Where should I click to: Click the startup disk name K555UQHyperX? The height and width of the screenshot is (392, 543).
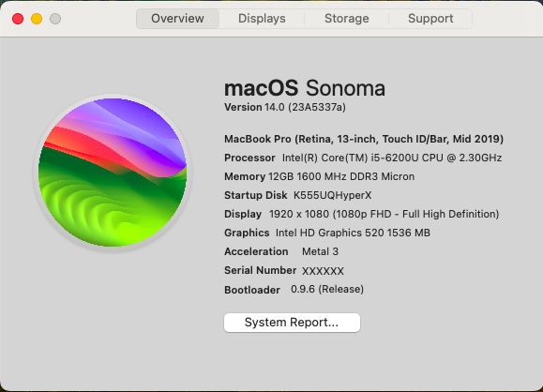coord(332,195)
